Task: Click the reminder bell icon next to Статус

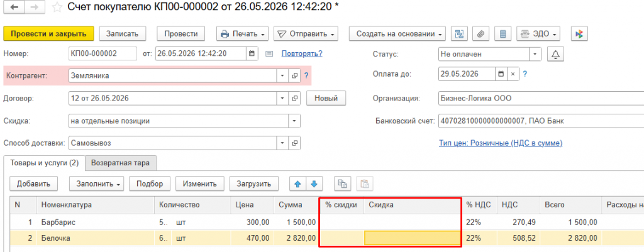Action: [556, 54]
